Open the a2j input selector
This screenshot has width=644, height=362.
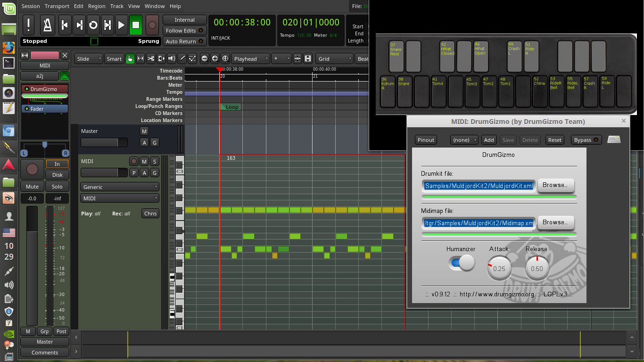40,76
